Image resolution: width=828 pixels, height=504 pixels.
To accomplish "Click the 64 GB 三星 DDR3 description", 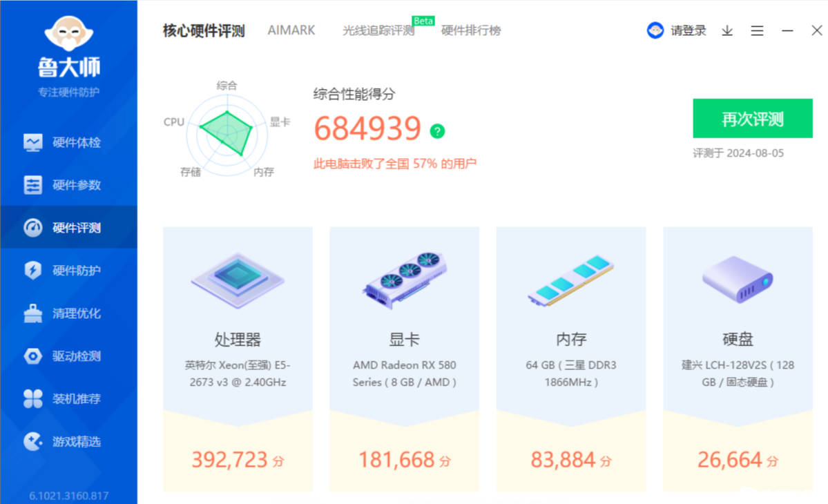I will click(x=571, y=374).
